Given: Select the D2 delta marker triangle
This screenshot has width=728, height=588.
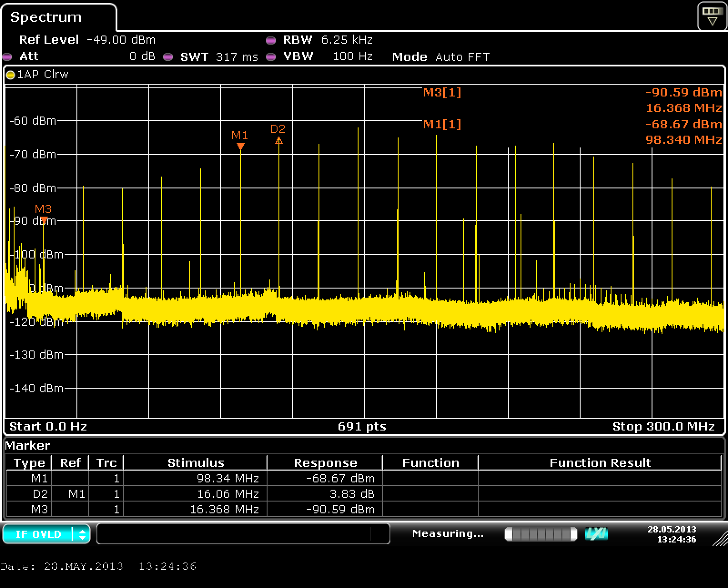Looking at the screenshot, I should [279, 141].
